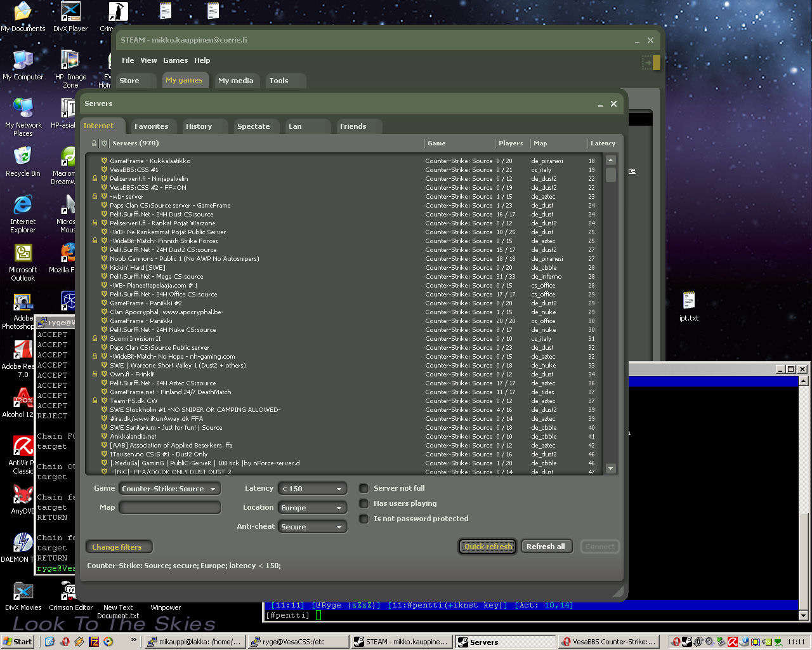Click the Map filter input field
Image resolution: width=812 pixels, height=650 pixels.
pos(170,508)
